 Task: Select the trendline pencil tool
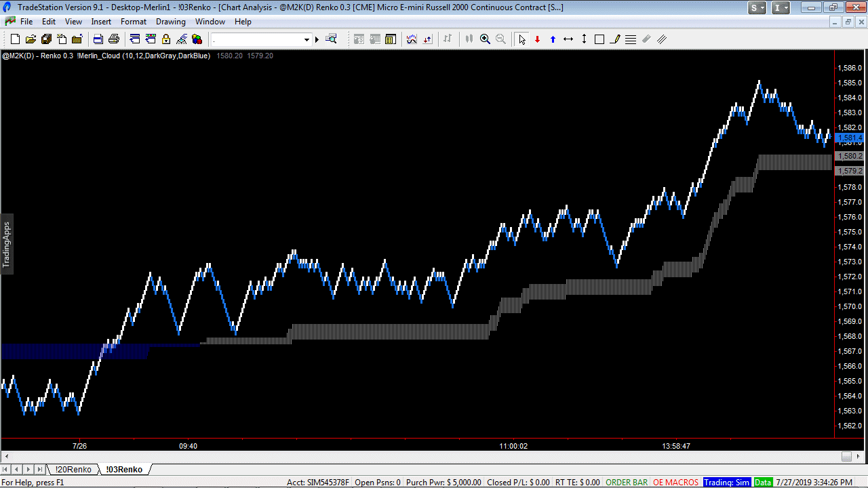coord(615,39)
